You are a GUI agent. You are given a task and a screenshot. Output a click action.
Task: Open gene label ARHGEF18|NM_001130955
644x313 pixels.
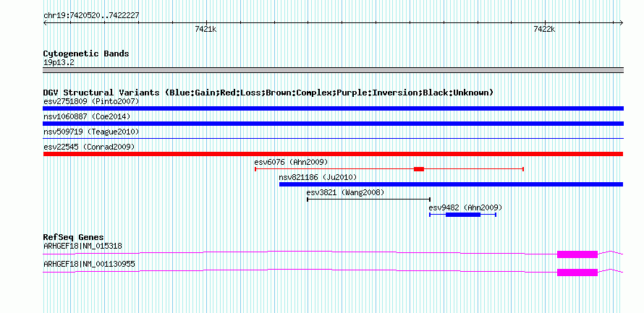tap(89, 264)
